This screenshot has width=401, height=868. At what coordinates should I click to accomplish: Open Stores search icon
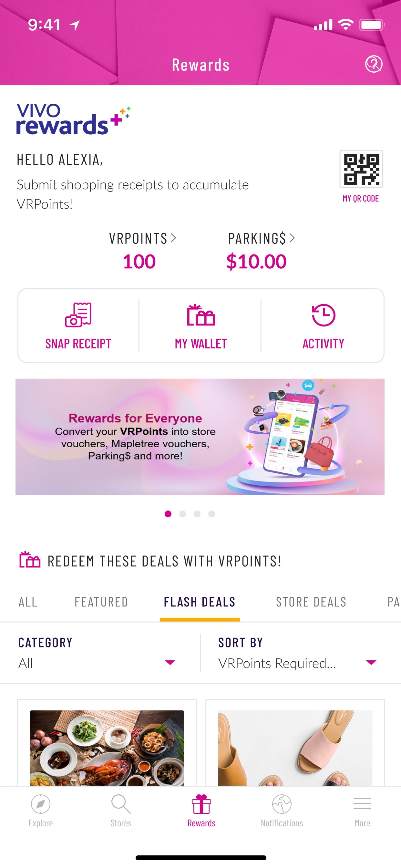(x=121, y=804)
